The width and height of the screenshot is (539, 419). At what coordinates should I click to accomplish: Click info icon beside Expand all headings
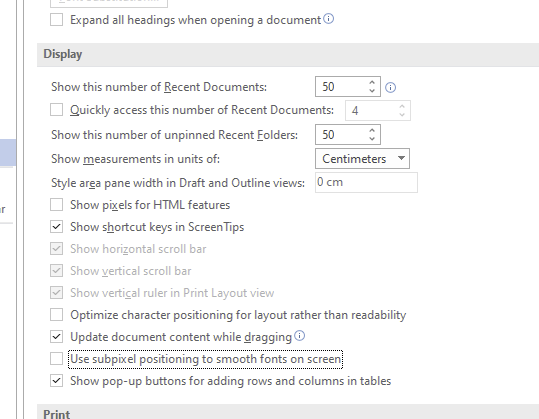pos(329,19)
